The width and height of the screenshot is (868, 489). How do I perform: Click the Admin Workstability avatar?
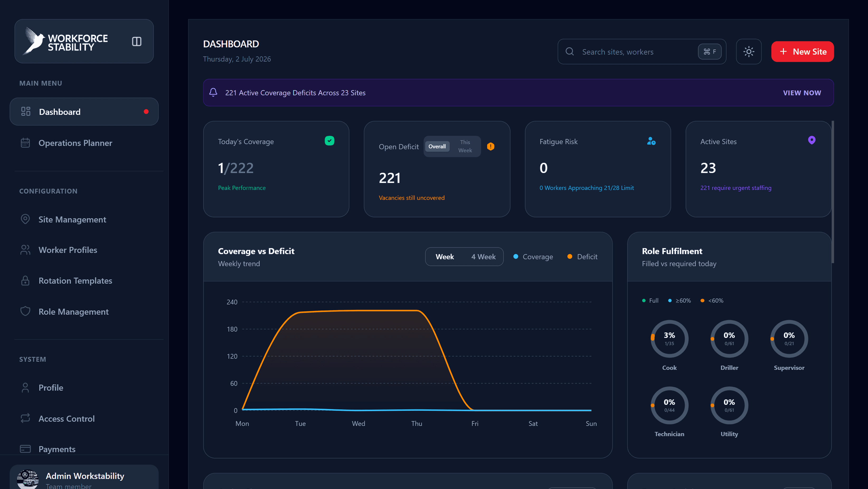point(28,479)
